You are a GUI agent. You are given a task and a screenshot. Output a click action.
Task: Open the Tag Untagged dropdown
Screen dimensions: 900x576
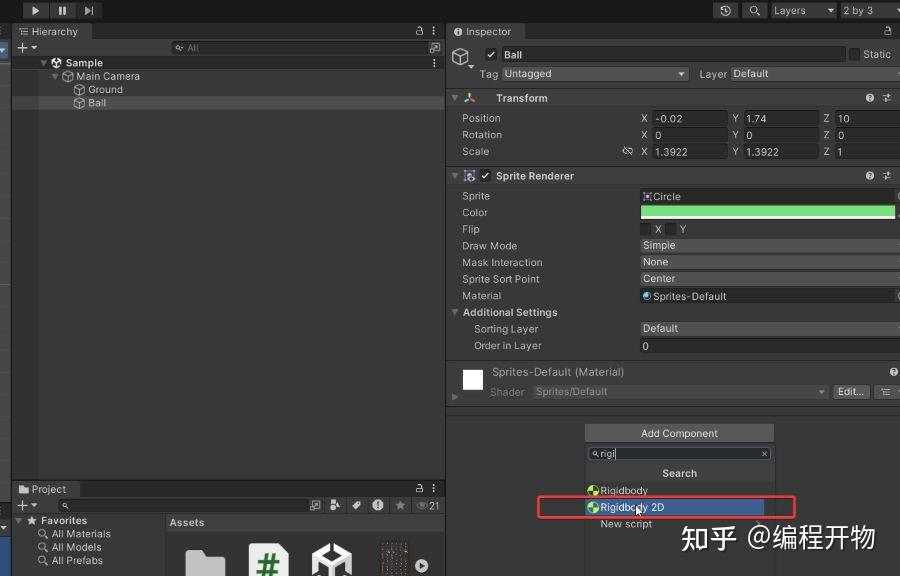595,73
